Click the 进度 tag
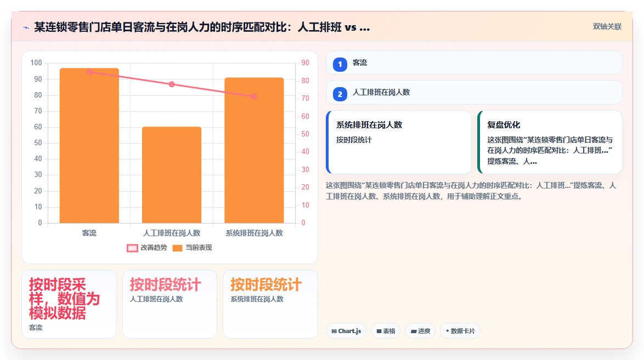 point(420,331)
